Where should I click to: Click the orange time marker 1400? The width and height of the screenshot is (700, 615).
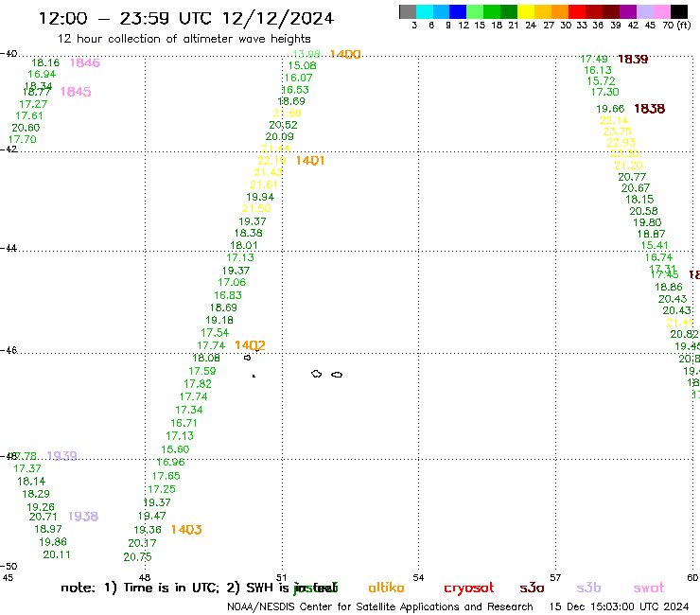[x=345, y=54]
